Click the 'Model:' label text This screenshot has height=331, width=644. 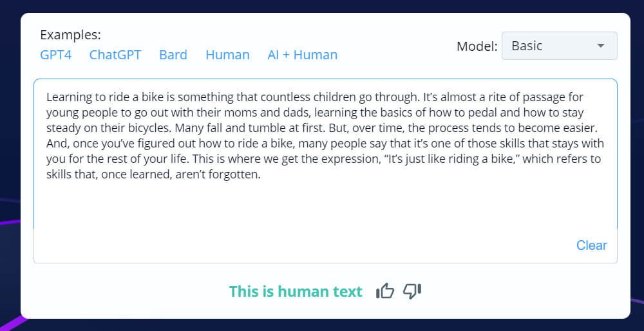coord(477,46)
